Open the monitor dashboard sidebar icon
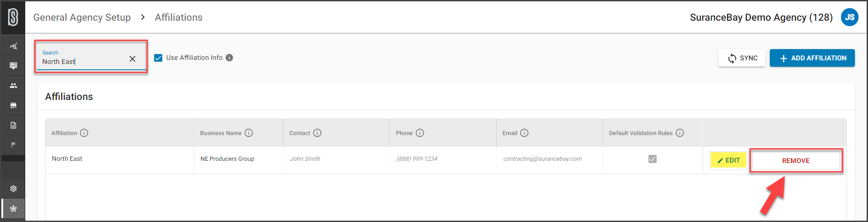This screenshot has height=222, width=868. 14,66
